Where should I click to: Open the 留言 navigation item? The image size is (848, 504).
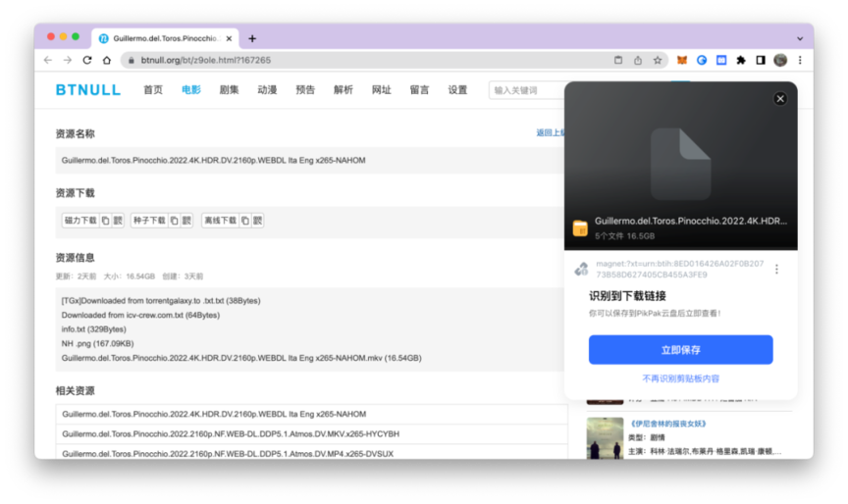click(x=419, y=89)
